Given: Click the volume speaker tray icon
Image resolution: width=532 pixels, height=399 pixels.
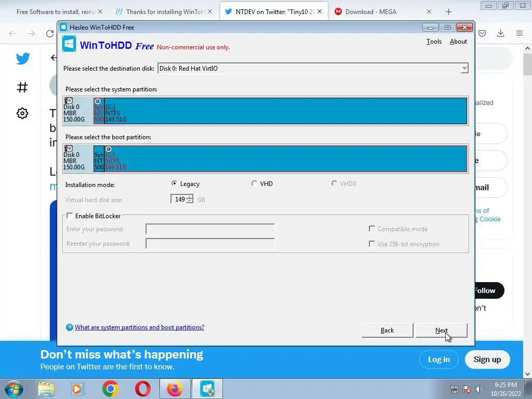Looking at the screenshot, I should tap(480, 389).
